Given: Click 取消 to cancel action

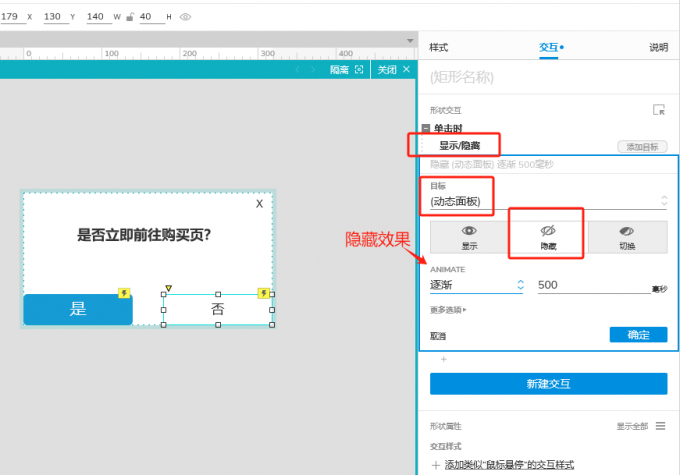Looking at the screenshot, I should pos(438,336).
